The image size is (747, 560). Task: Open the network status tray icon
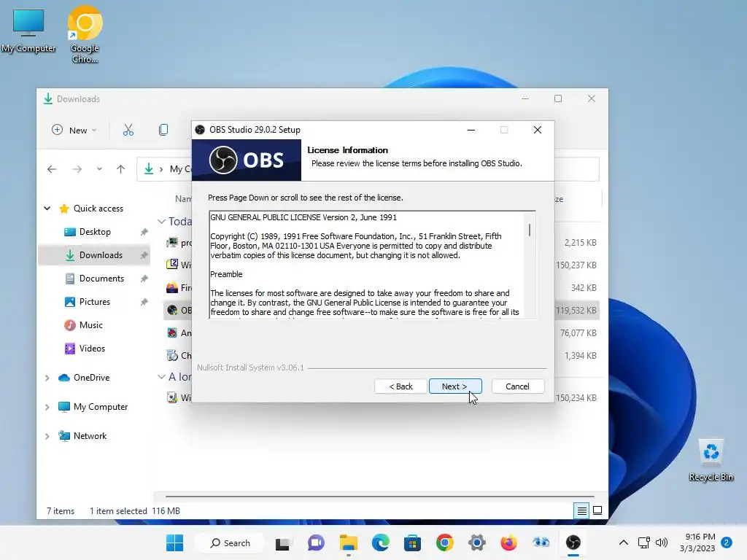point(643,542)
